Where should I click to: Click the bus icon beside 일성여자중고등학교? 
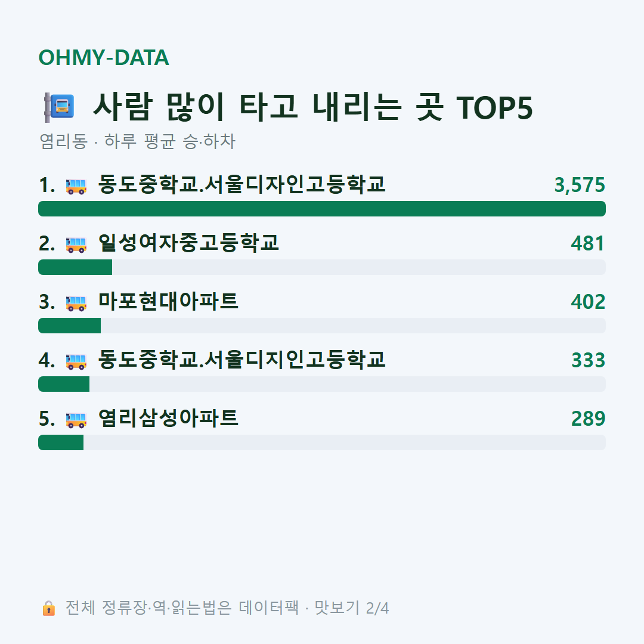[76, 244]
